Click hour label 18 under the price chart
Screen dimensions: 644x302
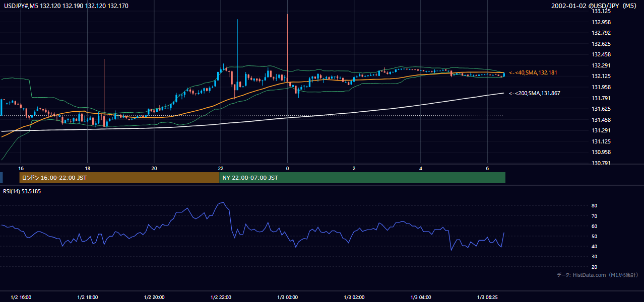click(88, 168)
